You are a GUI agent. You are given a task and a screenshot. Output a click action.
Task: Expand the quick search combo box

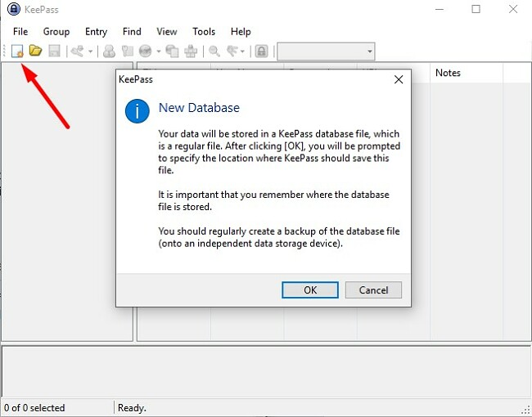(x=370, y=52)
